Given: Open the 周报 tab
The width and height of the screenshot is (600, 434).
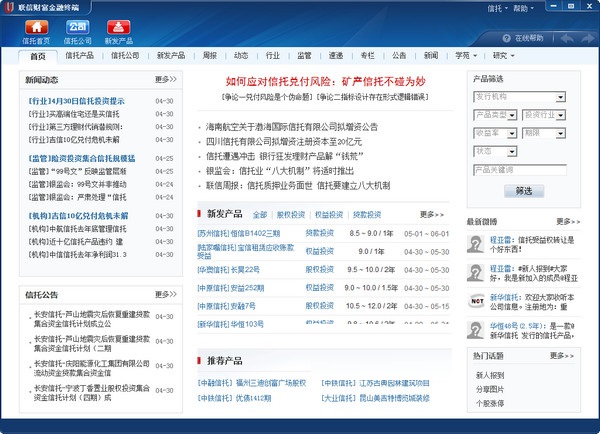Looking at the screenshot, I should click(x=210, y=55).
